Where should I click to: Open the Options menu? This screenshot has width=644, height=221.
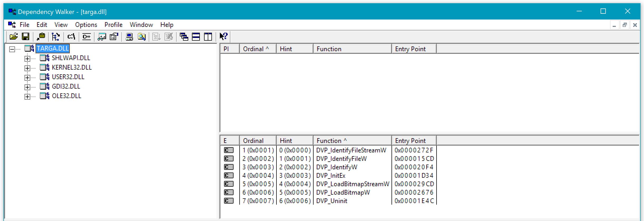[x=86, y=25]
